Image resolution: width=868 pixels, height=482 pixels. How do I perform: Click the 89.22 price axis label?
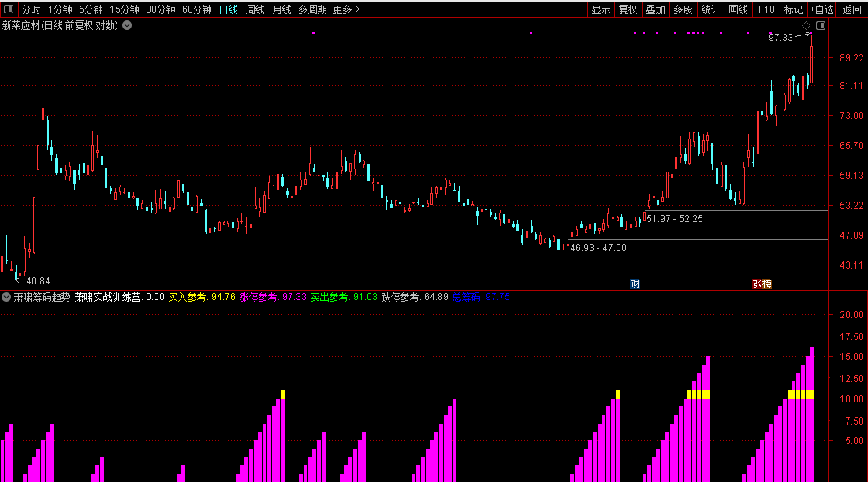coord(851,58)
